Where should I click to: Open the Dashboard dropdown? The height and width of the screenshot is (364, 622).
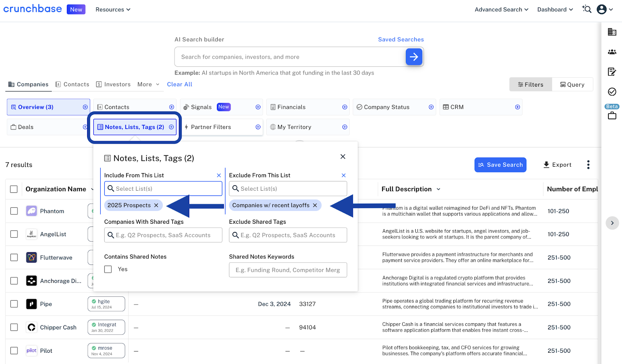click(555, 9)
